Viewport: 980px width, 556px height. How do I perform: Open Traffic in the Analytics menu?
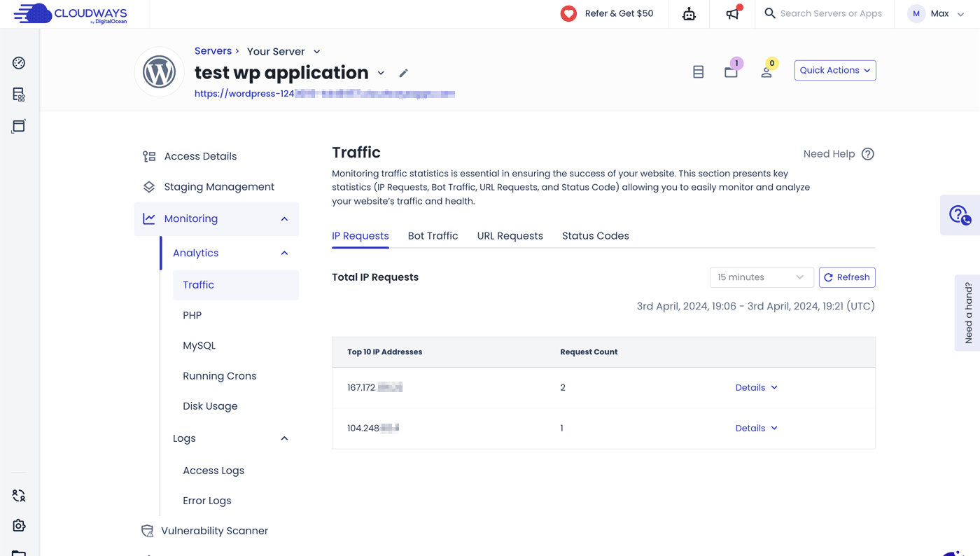point(236,285)
